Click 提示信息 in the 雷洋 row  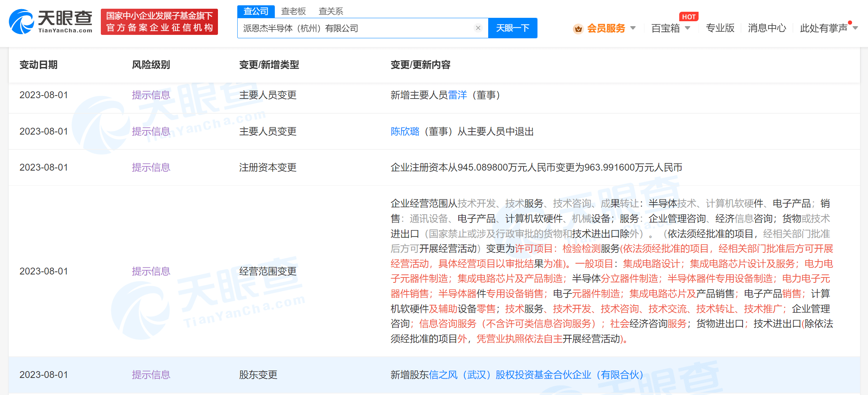[151, 95]
